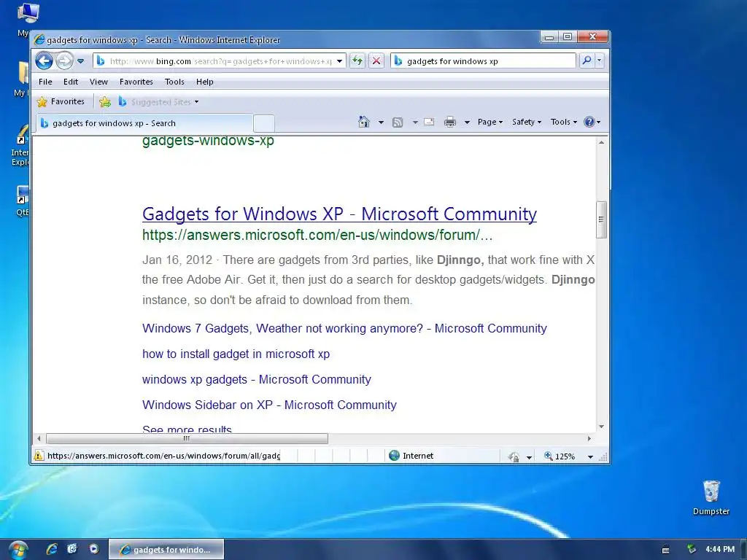Image resolution: width=747 pixels, height=560 pixels.
Task: Click the magnifier Search button
Action: tap(587, 61)
